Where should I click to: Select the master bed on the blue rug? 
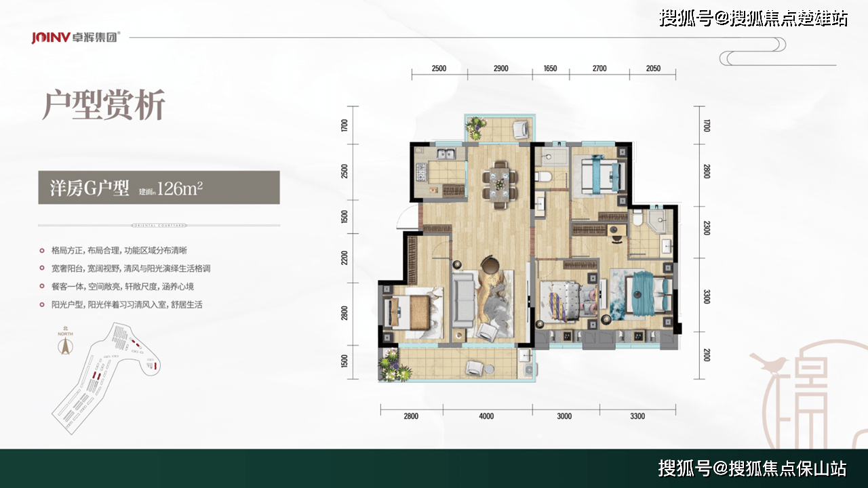tap(648, 293)
